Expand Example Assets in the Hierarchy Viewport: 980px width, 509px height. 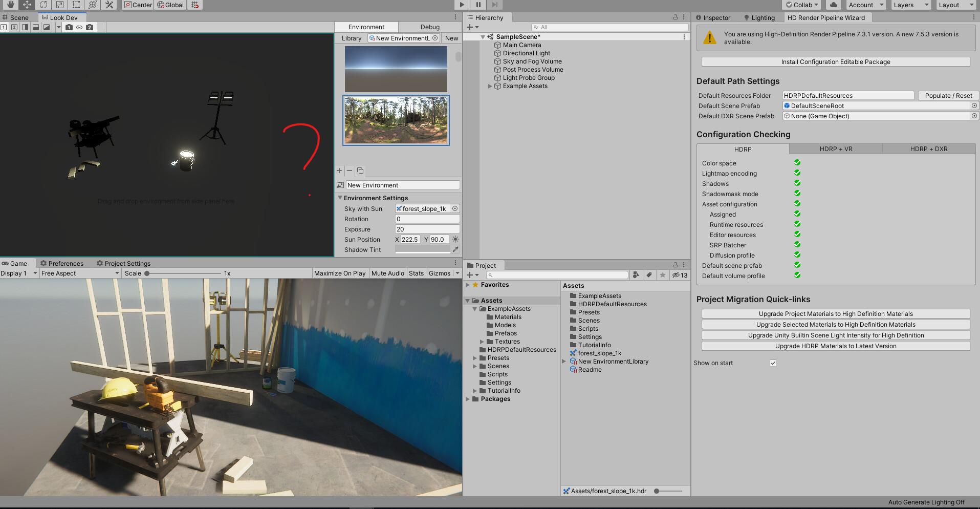(x=490, y=86)
